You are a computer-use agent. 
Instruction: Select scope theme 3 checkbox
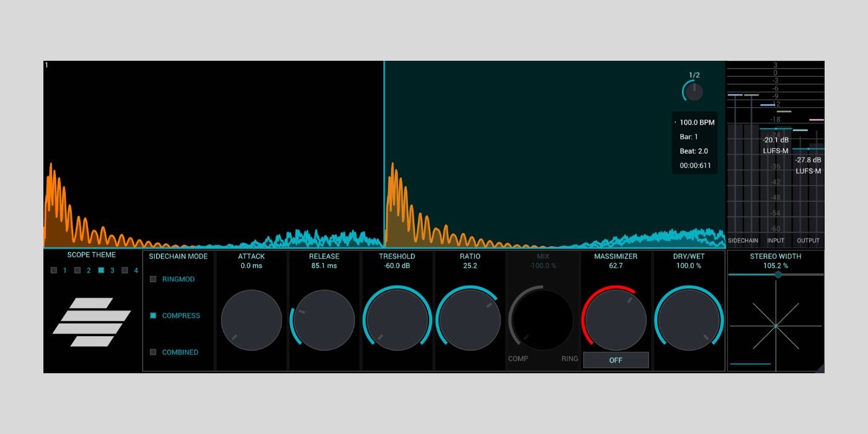101,270
